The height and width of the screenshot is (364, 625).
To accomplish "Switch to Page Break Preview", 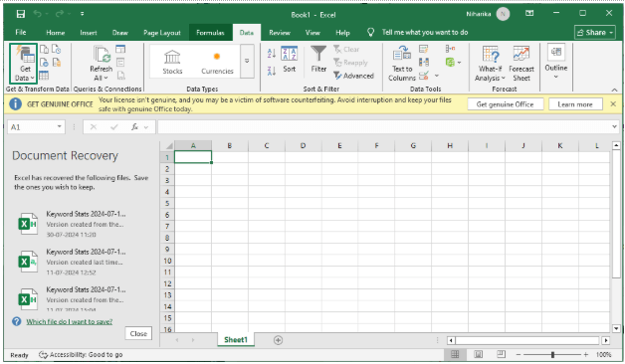I will click(x=501, y=354).
